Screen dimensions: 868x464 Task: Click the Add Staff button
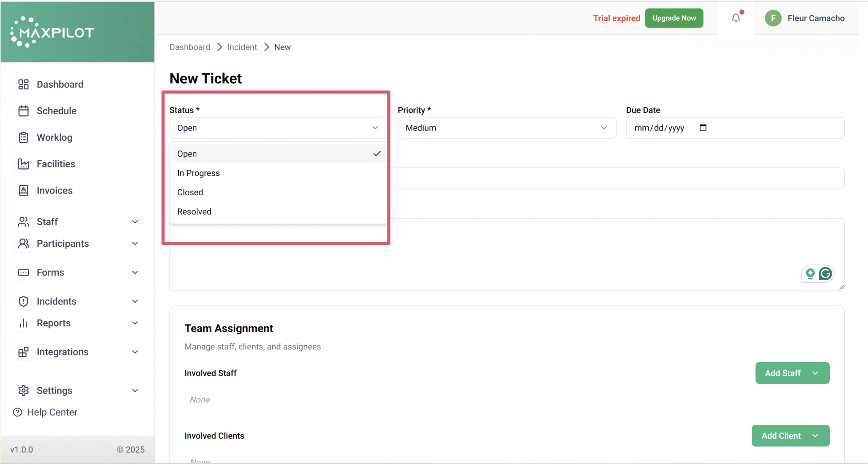(792, 373)
